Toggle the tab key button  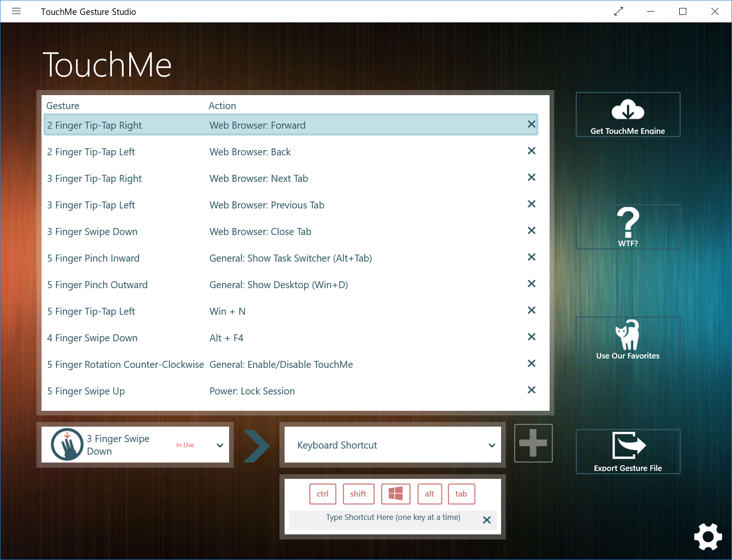(x=461, y=494)
